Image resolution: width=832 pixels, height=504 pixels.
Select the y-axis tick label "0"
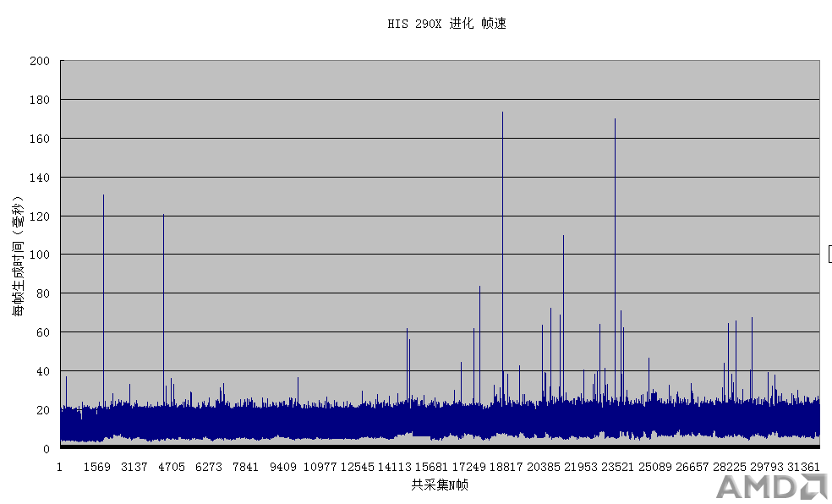point(47,449)
